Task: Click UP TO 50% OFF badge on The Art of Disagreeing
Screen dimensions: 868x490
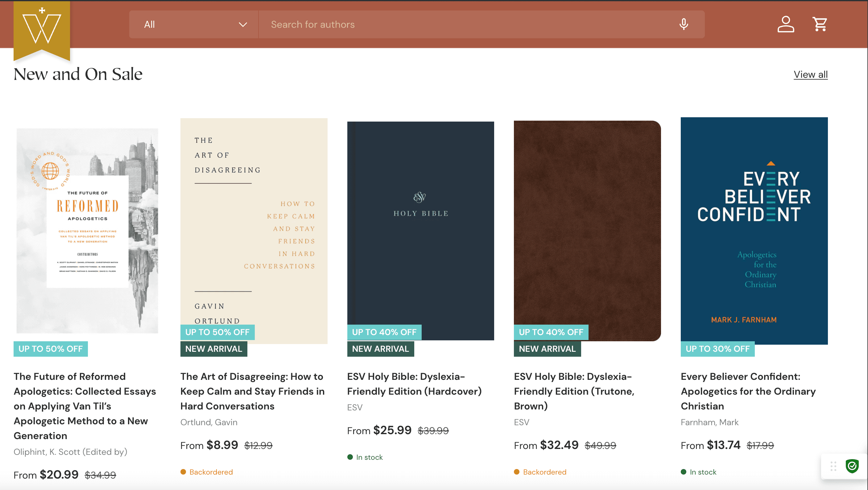Action: 217,332
